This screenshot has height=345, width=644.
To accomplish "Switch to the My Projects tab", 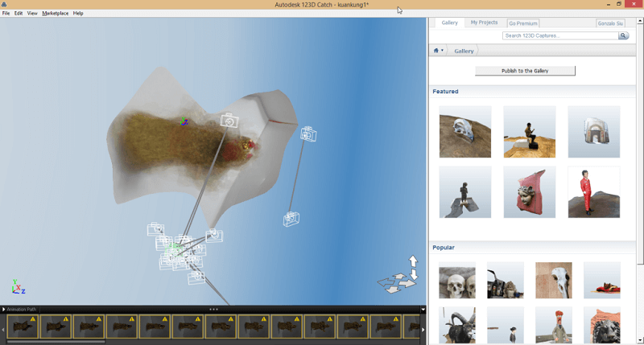I will (x=484, y=23).
